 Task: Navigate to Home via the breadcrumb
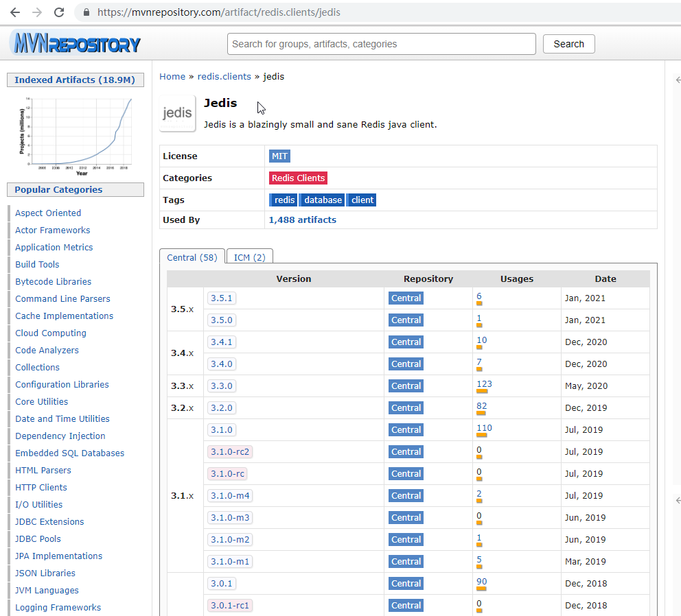click(x=172, y=76)
